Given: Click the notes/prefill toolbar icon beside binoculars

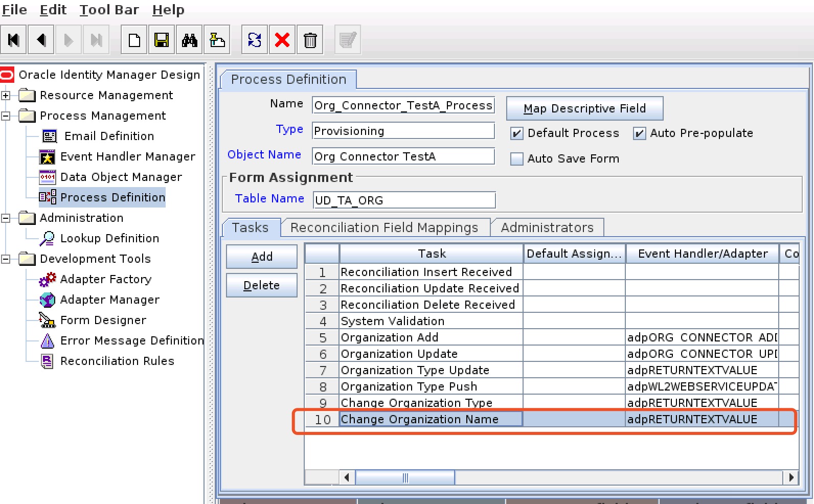Looking at the screenshot, I should 217,40.
